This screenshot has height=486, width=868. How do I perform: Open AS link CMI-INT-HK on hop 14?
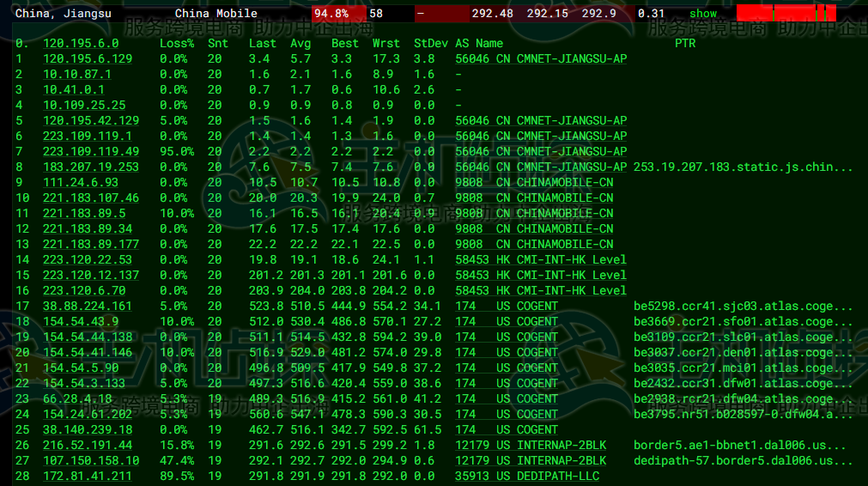click(541, 259)
